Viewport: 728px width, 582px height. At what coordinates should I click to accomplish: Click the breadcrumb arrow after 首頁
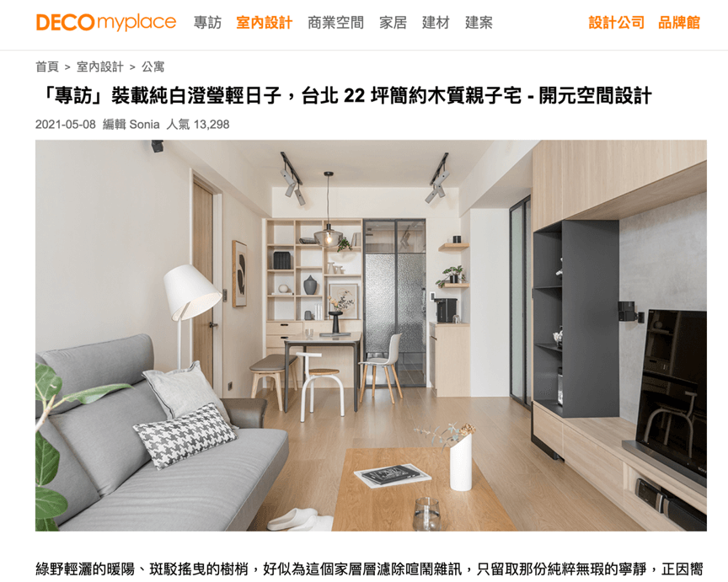point(67,67)
